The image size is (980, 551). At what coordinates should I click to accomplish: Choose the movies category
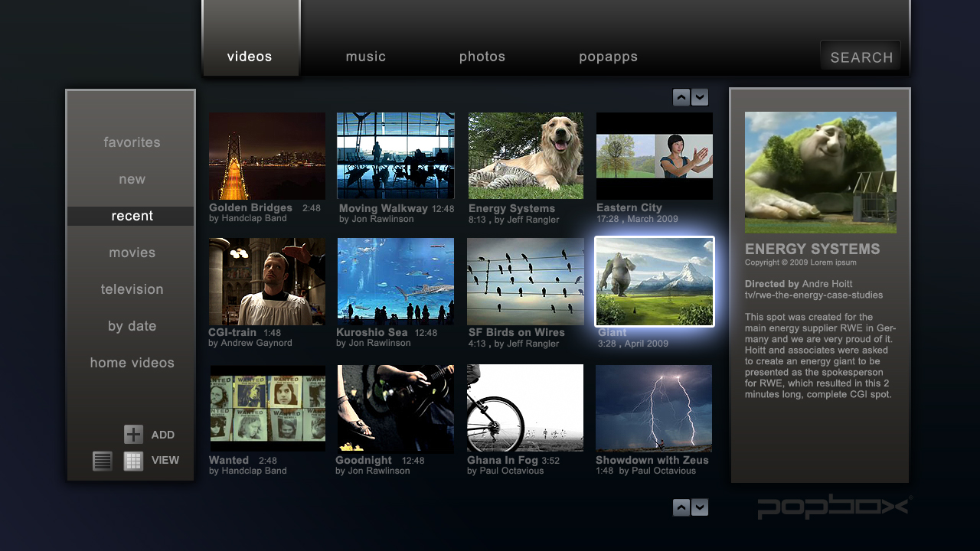coord(132,253)
